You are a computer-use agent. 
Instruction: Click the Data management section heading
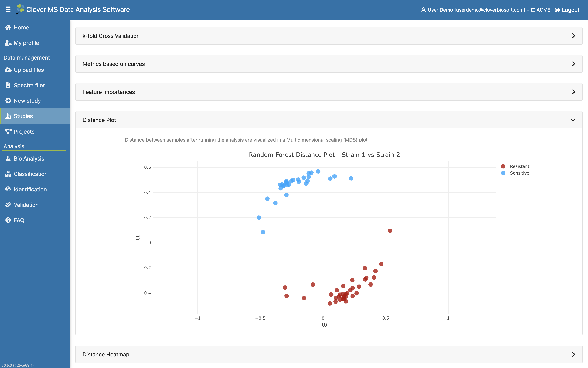(26, 57)
